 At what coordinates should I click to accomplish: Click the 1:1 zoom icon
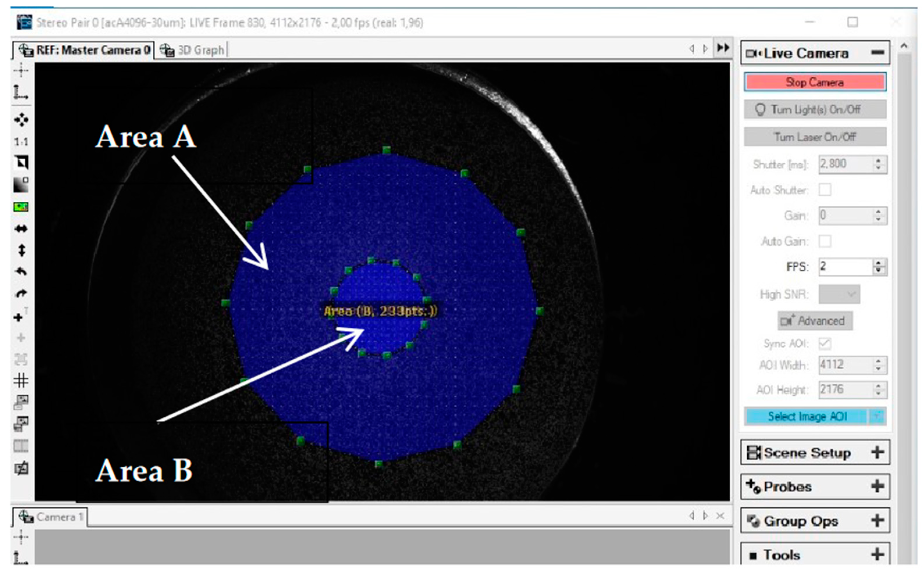21,142
